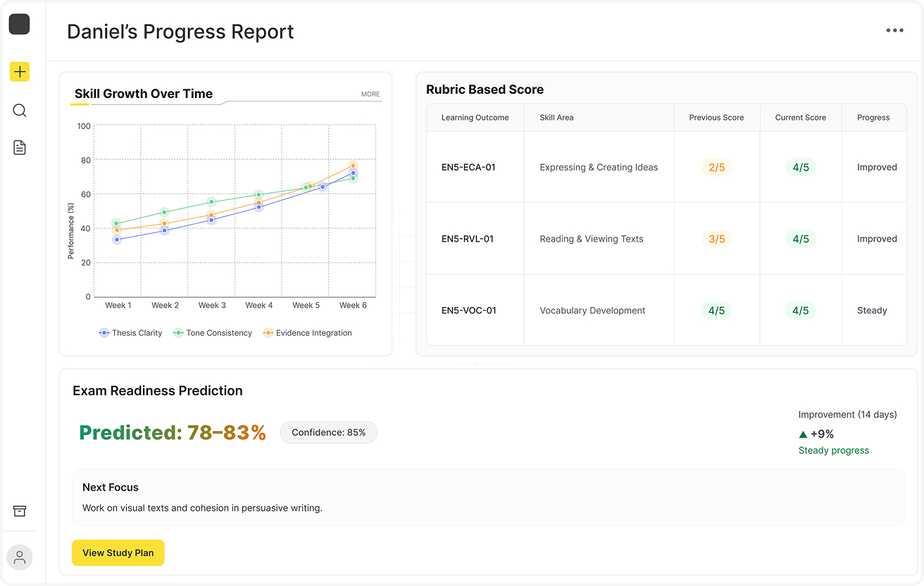Select the EN5-ECA-01 learning outcome row

pos(468,168)
